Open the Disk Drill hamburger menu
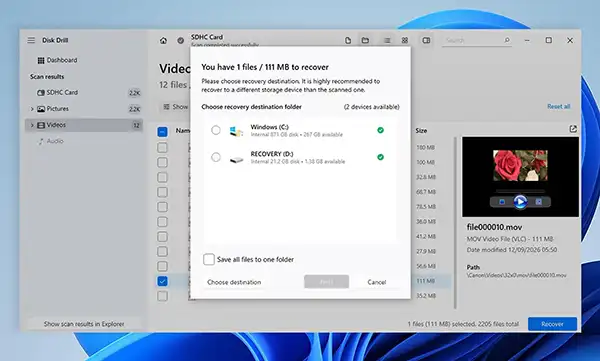This screenshot has width=600, height=361. [31, 40]
